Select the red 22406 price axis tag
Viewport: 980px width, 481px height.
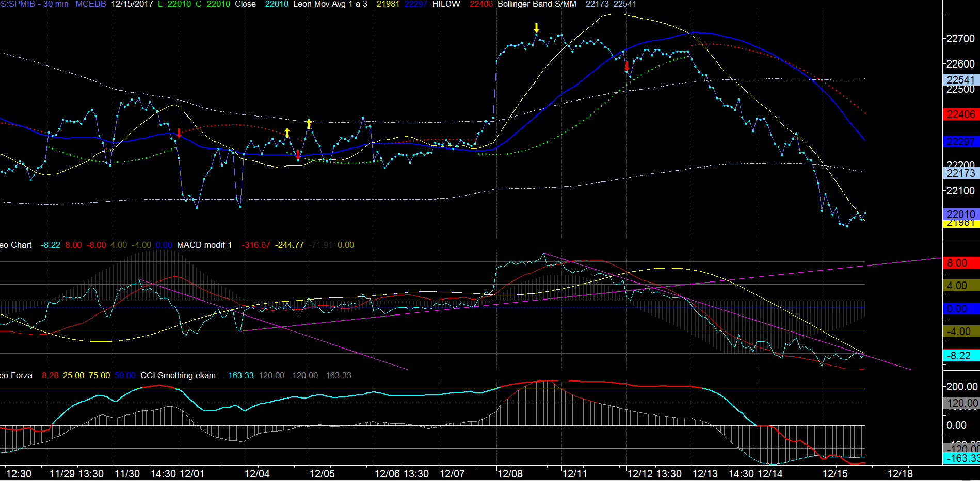[x=961, y=114]
